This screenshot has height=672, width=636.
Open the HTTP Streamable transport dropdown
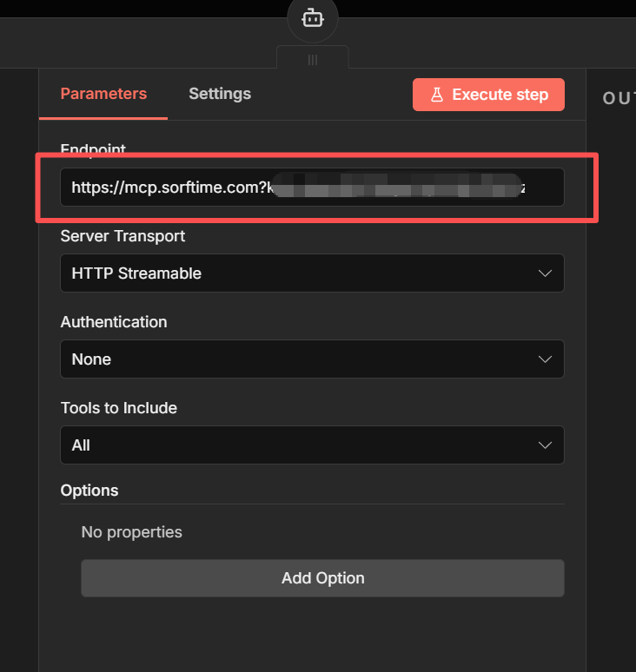point(312,273)
